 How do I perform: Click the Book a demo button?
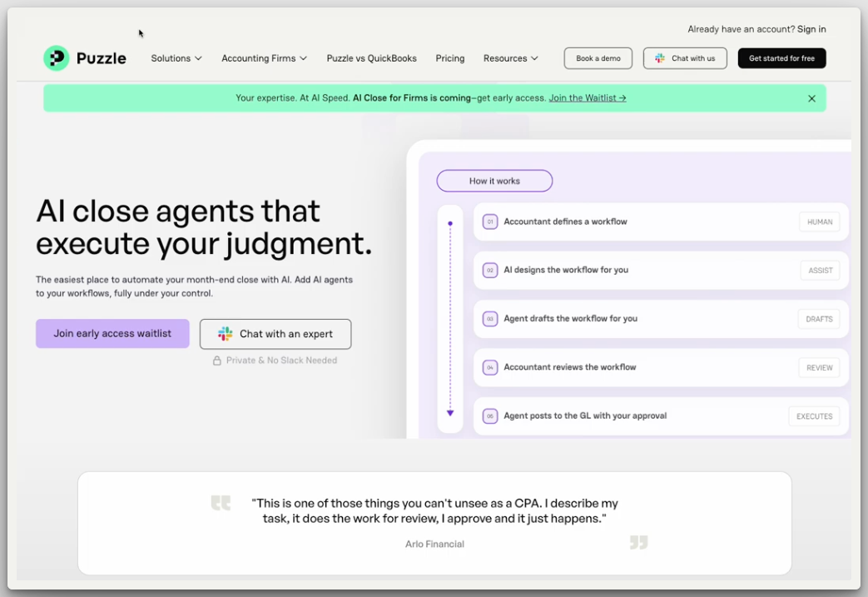[598, 58]
